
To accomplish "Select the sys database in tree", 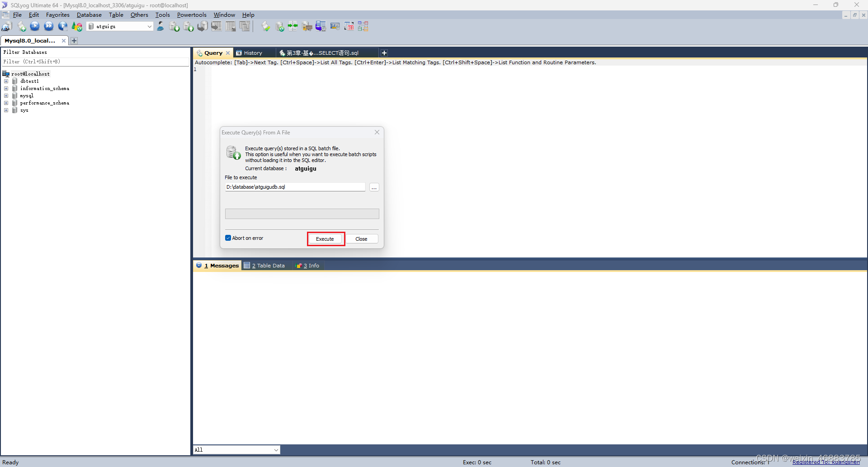I will point(24,110).
